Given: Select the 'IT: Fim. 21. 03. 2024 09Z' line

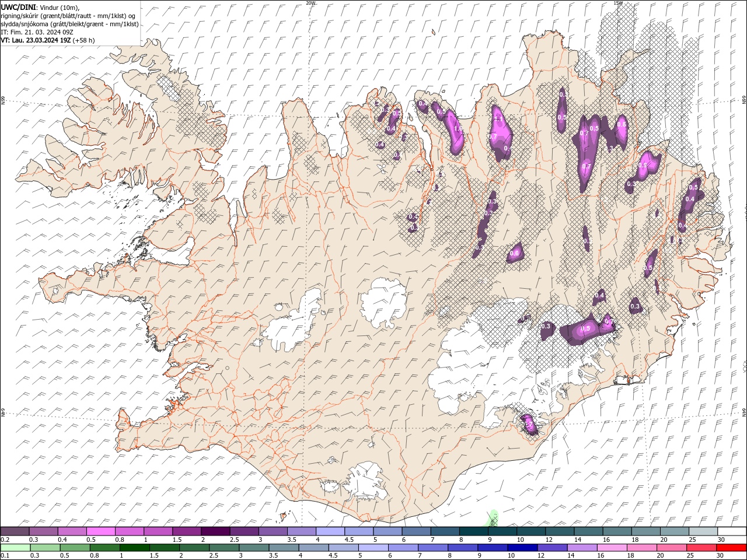Looking at the screenshot, I should (x=37, y=32).
